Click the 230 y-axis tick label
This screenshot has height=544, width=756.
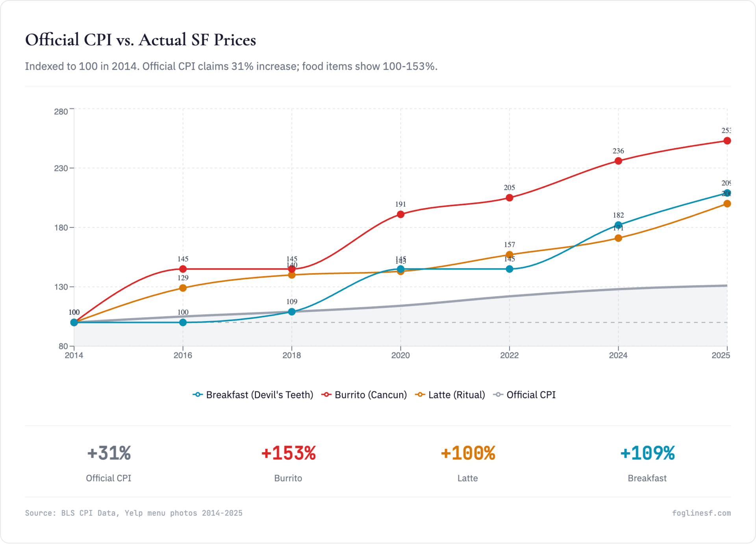click(x=61, y=168)
